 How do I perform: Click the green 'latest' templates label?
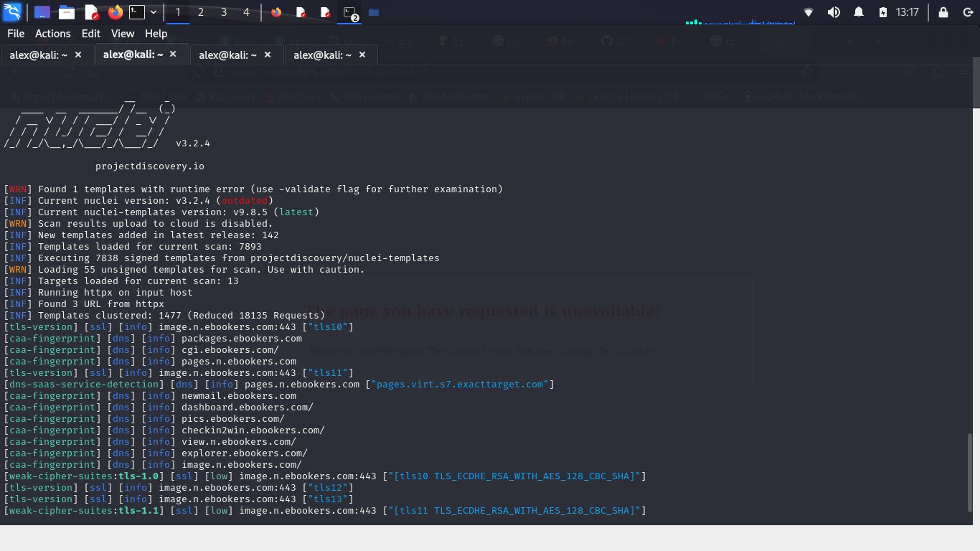pyautogui.click(x=296, y=212)
